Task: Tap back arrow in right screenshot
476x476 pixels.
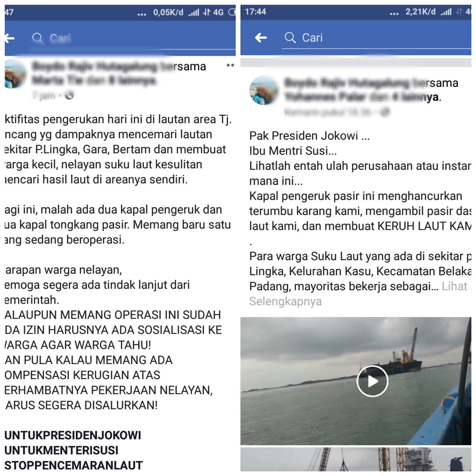Action: pos(261,38)
